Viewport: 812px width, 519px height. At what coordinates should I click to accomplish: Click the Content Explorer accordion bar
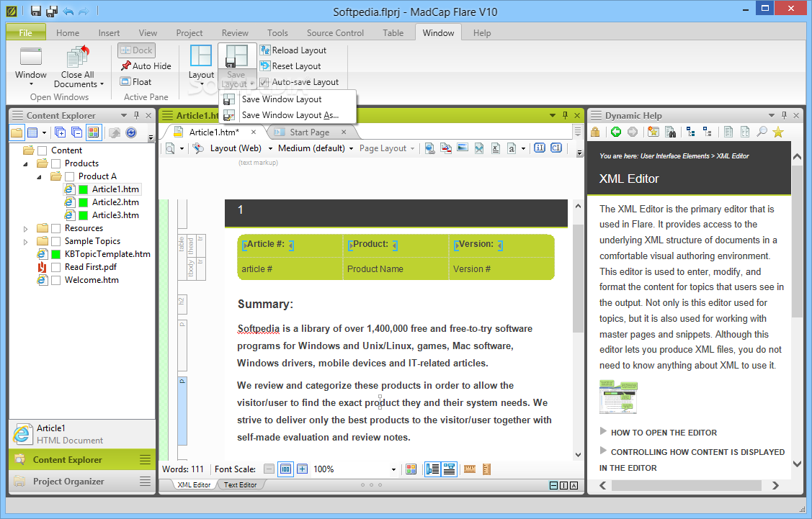[82, 459]
